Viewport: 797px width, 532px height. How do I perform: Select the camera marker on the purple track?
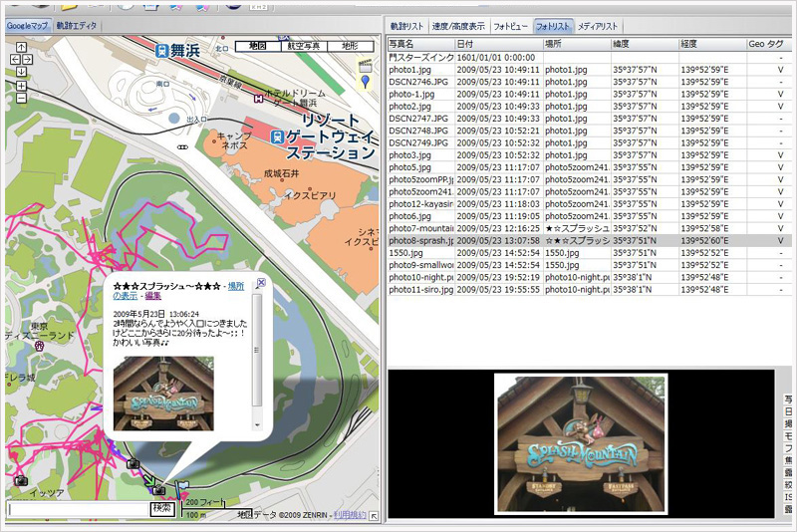tap(133, 463)
